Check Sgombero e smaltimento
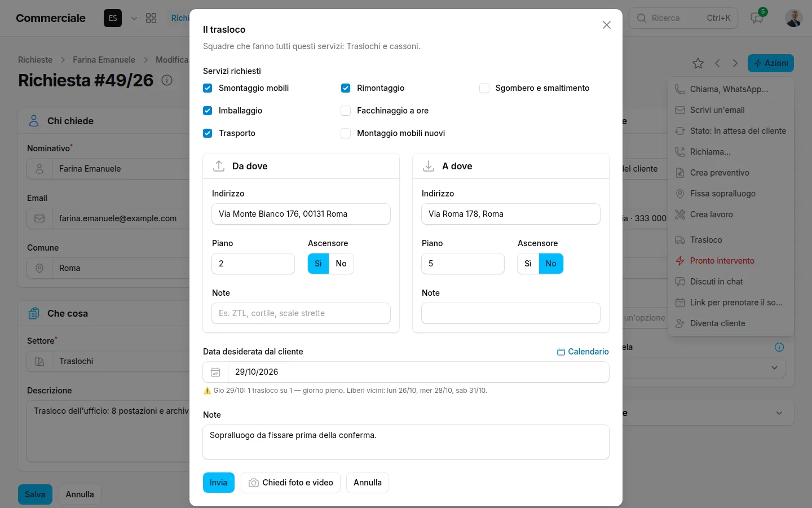Viewport: 812px width, 508px height. click(484, 88)
